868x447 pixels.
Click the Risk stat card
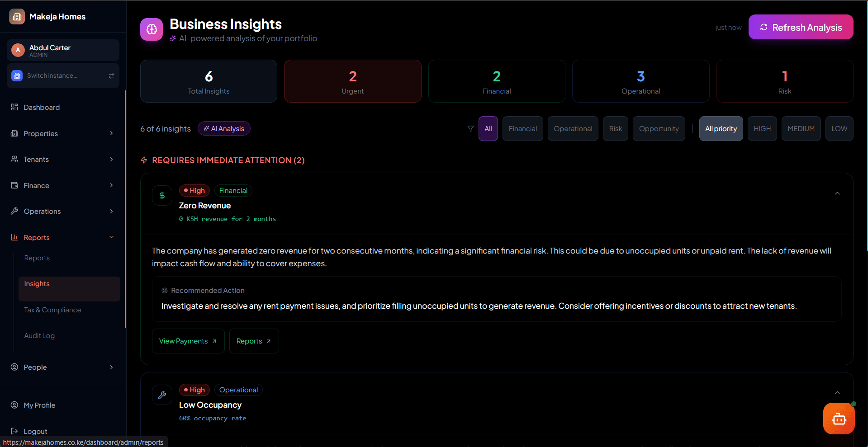pos(785,81)
